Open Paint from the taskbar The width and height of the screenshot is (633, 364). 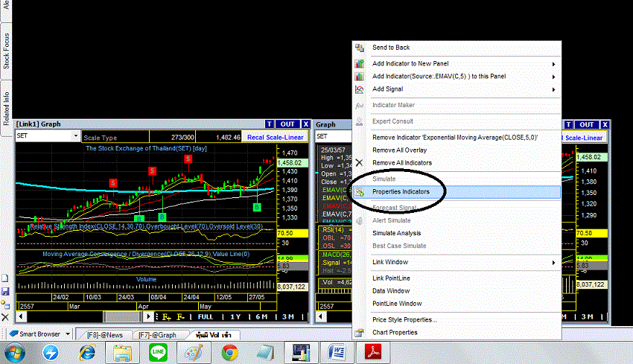tap(194, 353)
